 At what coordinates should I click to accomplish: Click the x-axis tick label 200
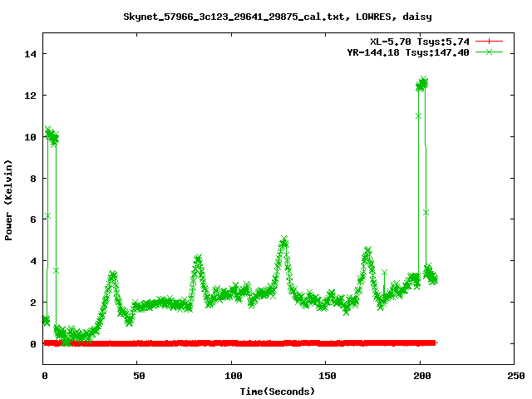[421, 376]
